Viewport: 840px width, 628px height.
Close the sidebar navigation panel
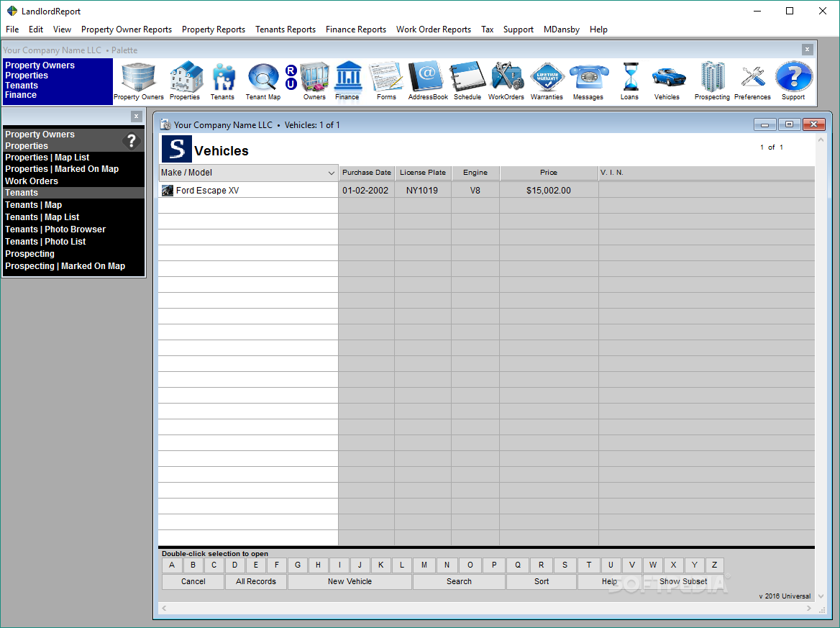click(136, 117)
